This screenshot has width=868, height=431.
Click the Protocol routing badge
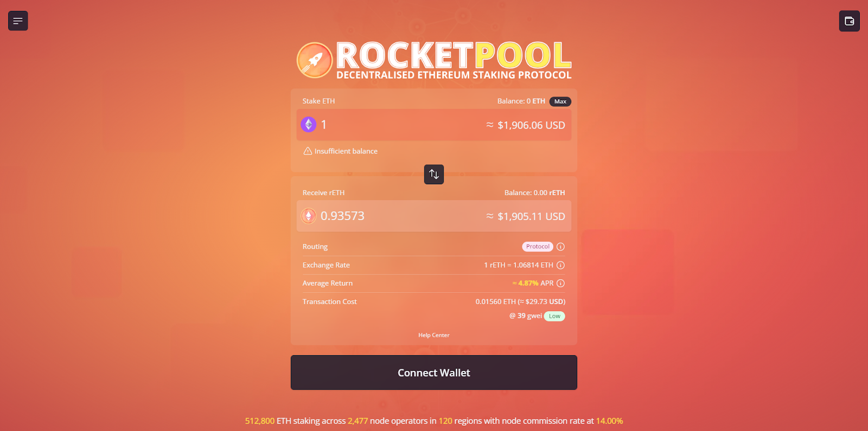(538, 247)
